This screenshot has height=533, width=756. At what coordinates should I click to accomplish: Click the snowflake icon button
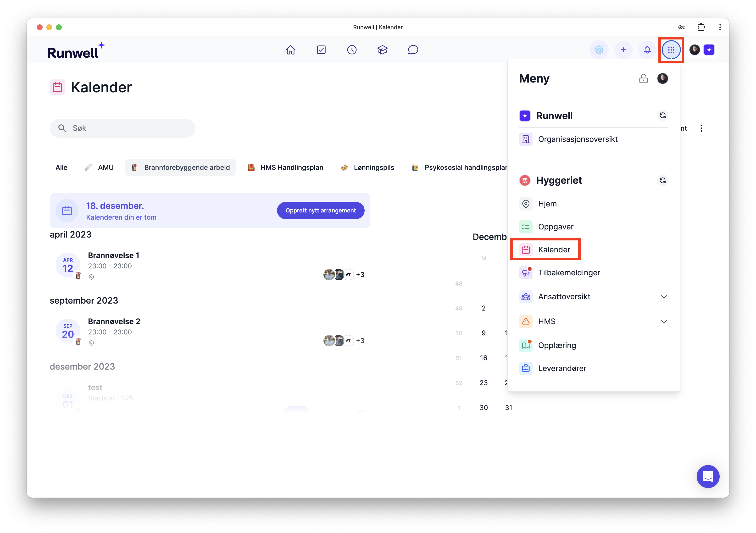(x=599, y=50)
